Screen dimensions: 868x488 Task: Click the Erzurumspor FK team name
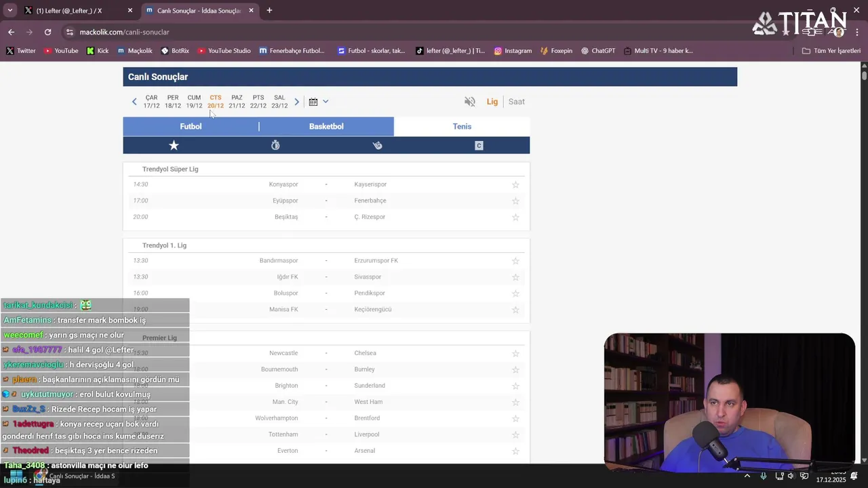[376, 260]
